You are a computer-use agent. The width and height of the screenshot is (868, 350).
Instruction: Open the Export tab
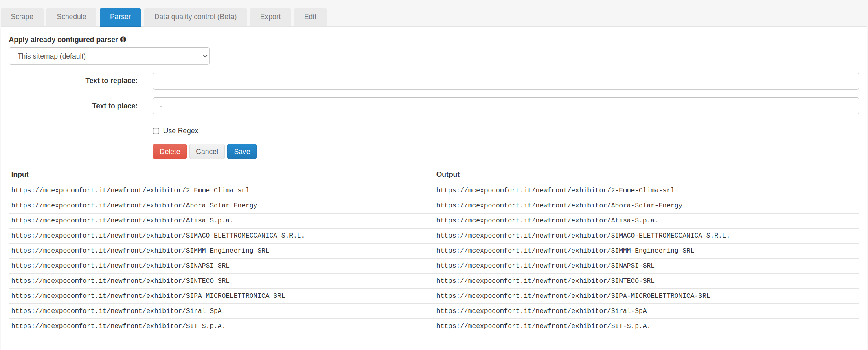coord(270,17)
